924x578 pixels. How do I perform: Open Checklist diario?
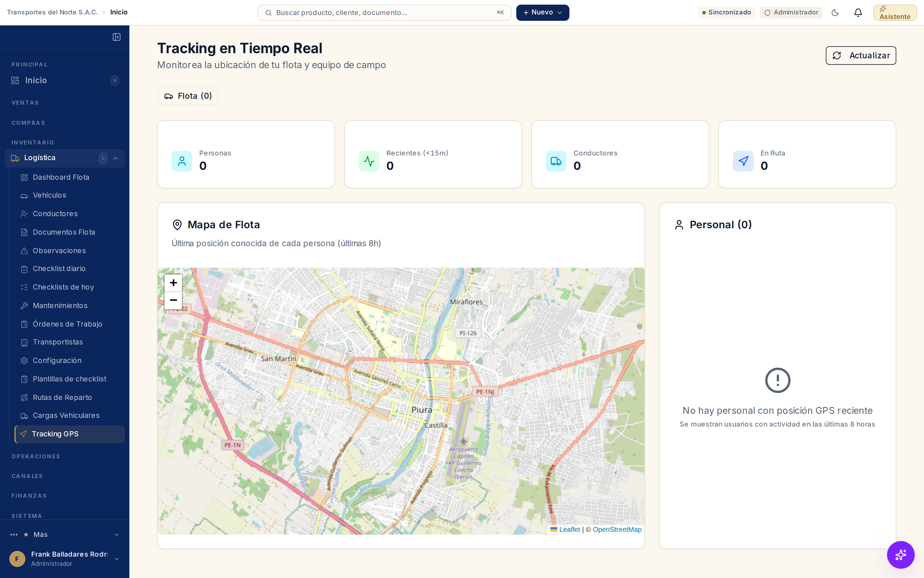point(70,269)
